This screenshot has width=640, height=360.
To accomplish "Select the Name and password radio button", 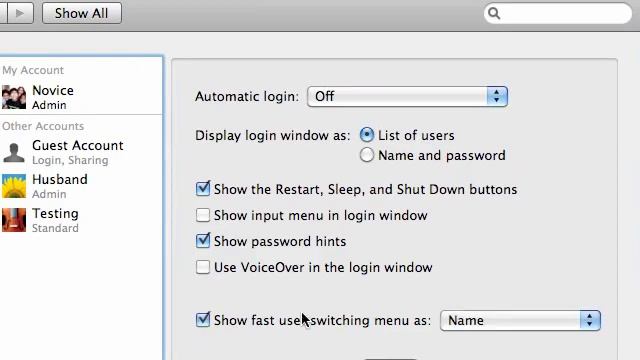I will point(367,155).
